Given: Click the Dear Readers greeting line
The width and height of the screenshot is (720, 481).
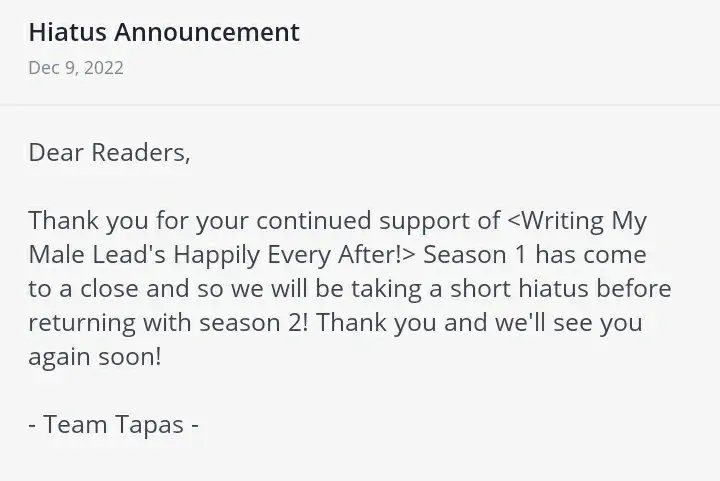Looking at the screenshot, I should pyautogui.click(x=109, y=152).
